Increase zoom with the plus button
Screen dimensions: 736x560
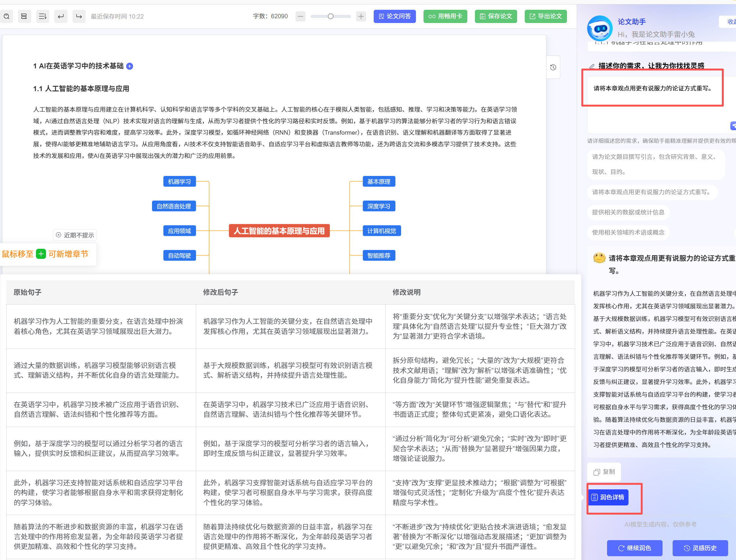click(361, 16)
